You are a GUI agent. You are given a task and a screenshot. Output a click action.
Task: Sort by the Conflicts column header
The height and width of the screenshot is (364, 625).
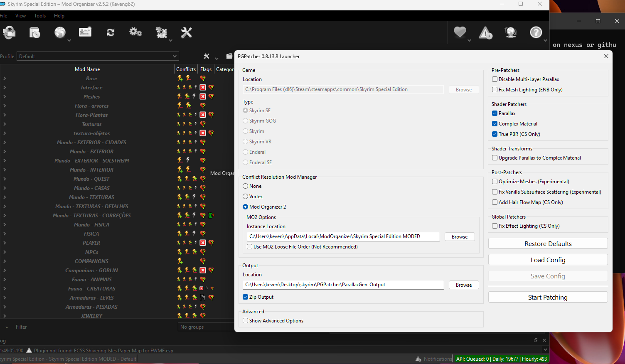click(186, 69)
